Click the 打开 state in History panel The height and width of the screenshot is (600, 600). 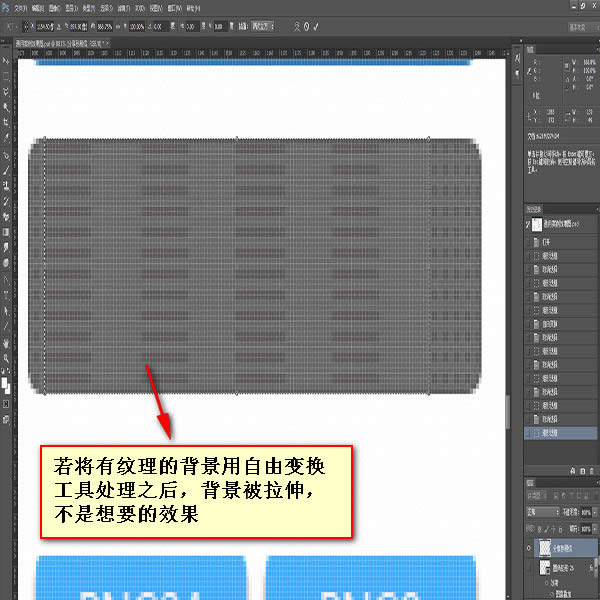[x=547, y=243]
